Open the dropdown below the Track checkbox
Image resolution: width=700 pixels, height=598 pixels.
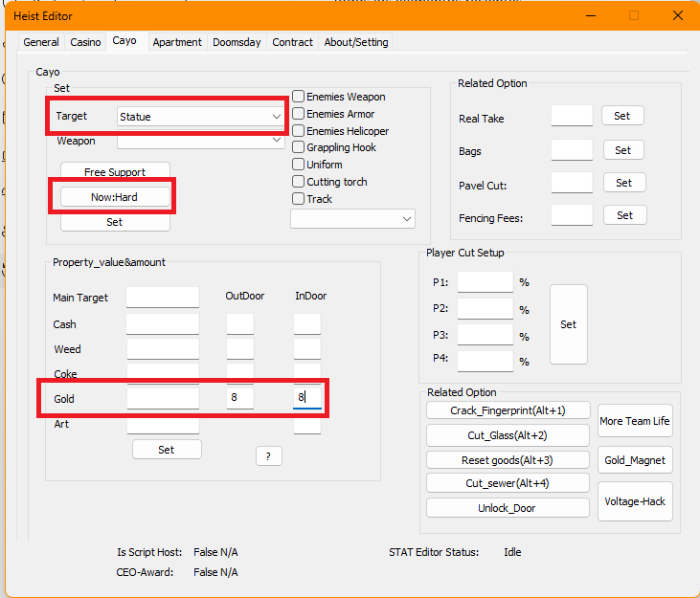pyautogui.click(x=352, y=218)
